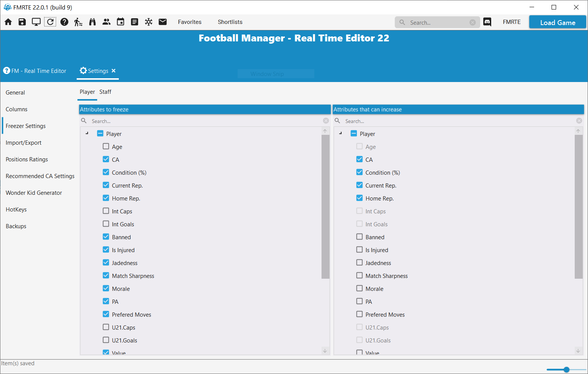
Task: Open General settings section
Action: tap(15, 93)
